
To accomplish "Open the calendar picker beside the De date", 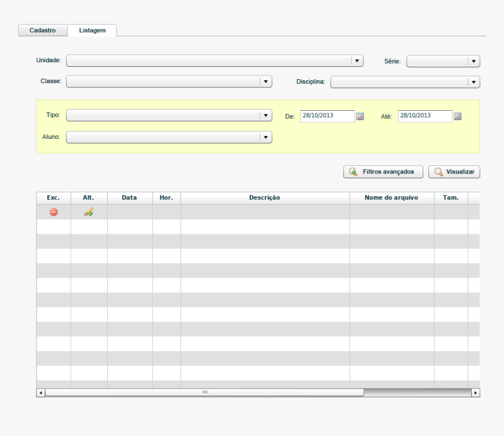I will click(x=360, y=116).
